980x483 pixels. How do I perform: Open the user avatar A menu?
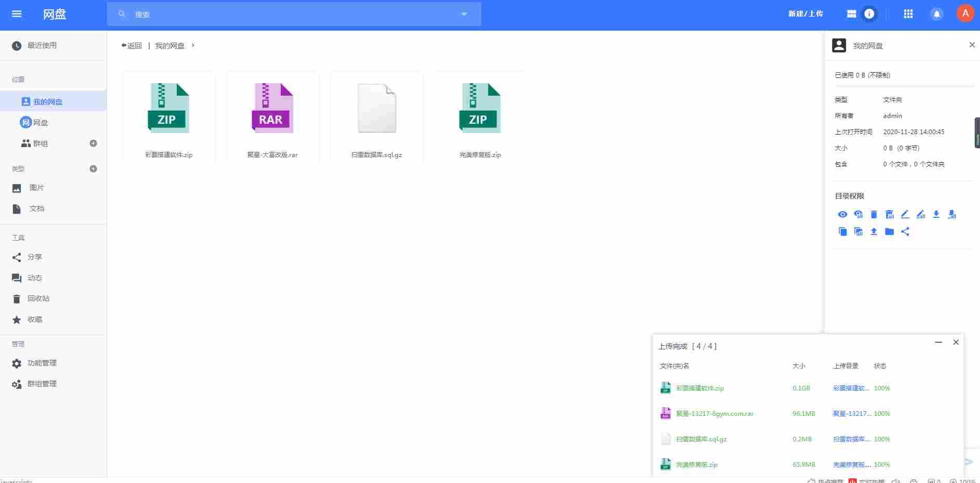pyautogui.click(x=965, y=14)
